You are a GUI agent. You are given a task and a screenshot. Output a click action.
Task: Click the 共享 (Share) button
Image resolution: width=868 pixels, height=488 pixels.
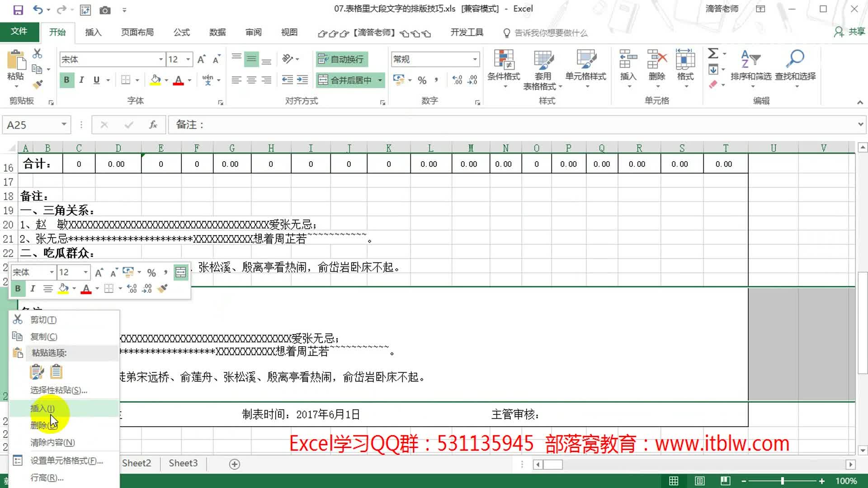coord(849,32)
